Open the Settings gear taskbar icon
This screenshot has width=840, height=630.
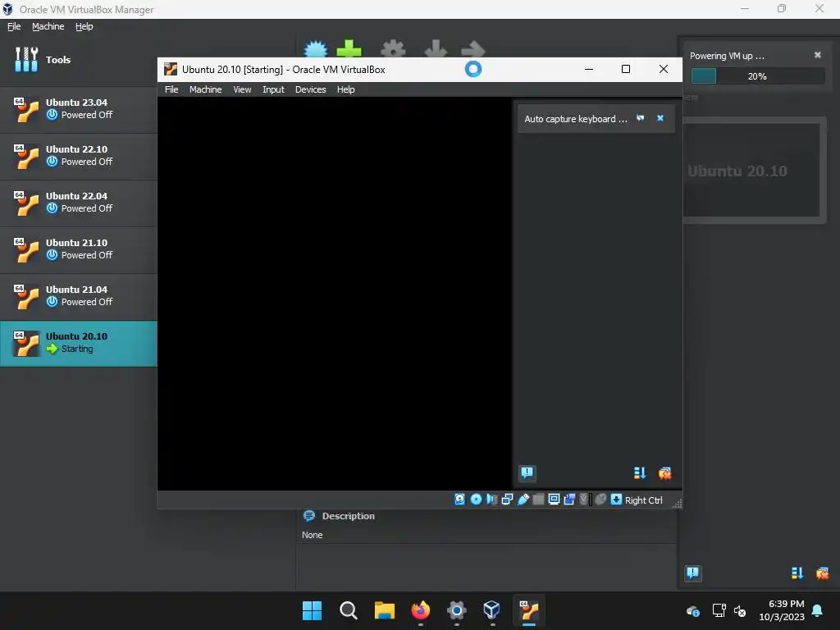[x=456, y=610]
